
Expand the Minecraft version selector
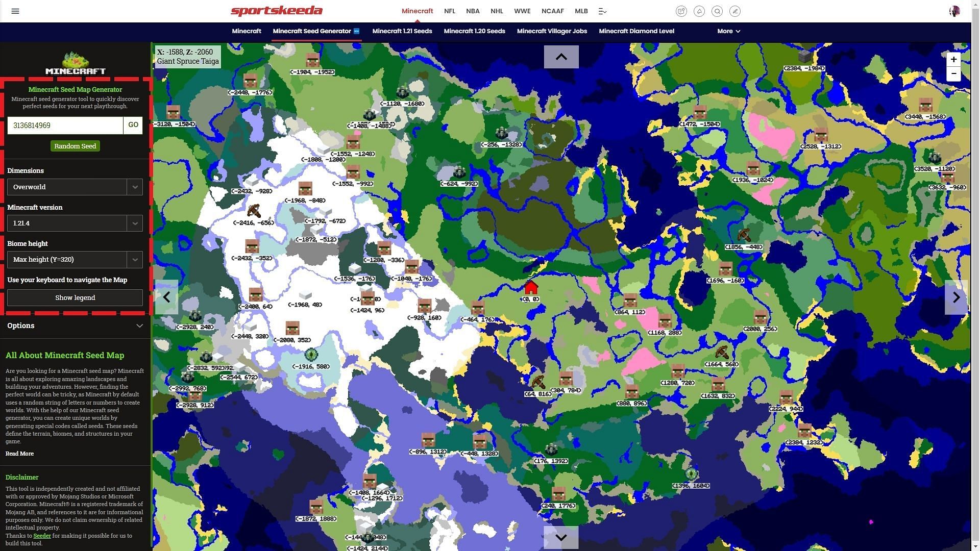(x=134, y=222)
